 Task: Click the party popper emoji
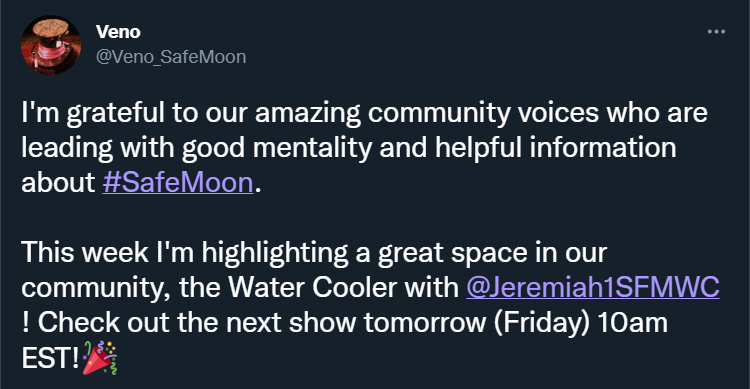100,357
